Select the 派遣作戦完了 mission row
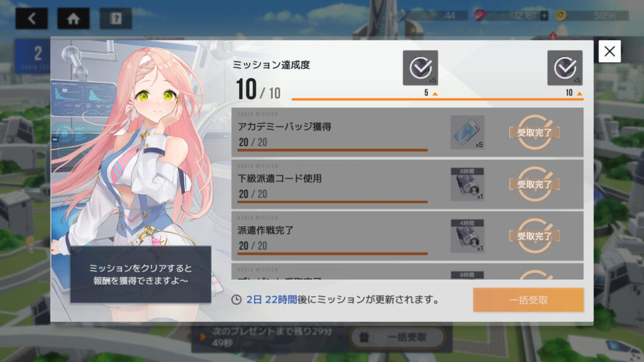Image resolution: width=644 pixels, height=362 pixels. tap(408, 236)
